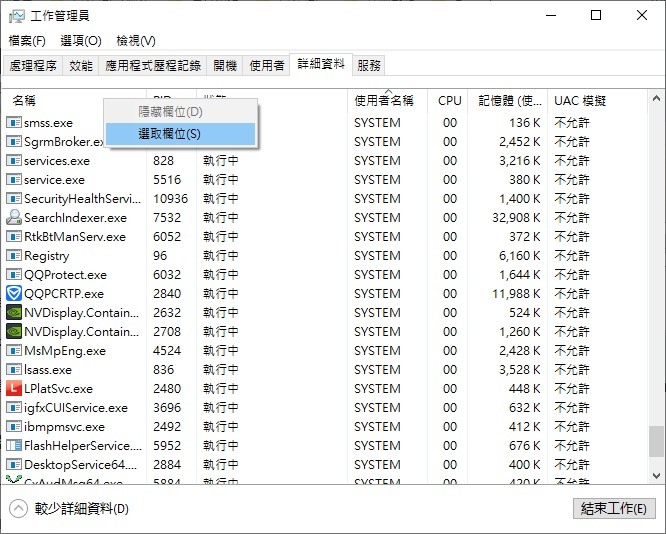Click the FlashHelperService process icon
The height and width of the screenshot is (534, 666).
click(x=14, y=445)
